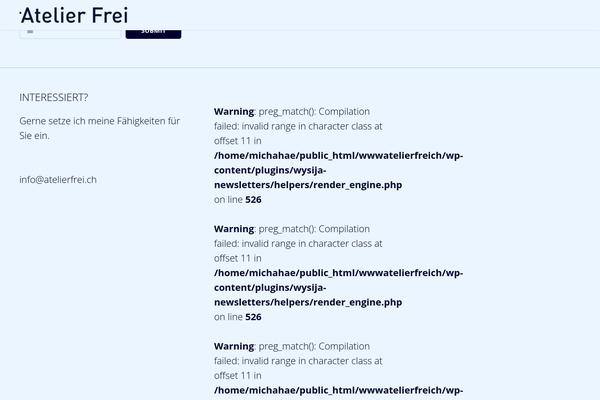Click the first 'offset 11 in' text
Viewport: 600px width, 400px height.
[x=238, y=141]
